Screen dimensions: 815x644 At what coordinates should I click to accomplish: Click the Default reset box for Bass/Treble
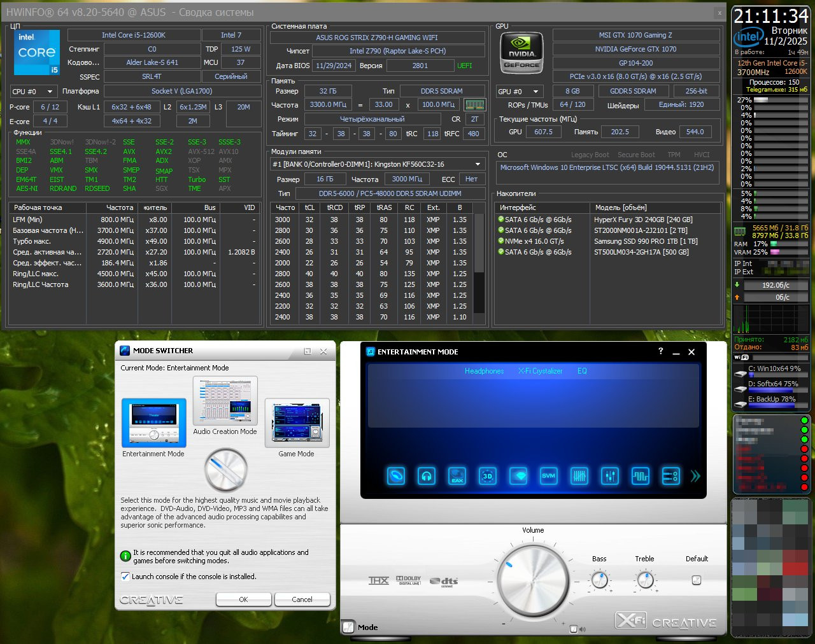697,580
